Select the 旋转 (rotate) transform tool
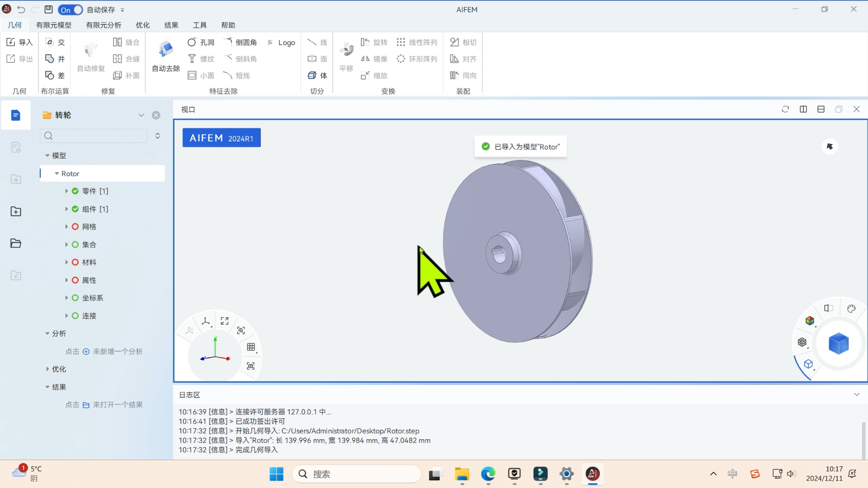The height and width of the screenshot is (488, 868). pyautogui.click(x=375, y=42)
